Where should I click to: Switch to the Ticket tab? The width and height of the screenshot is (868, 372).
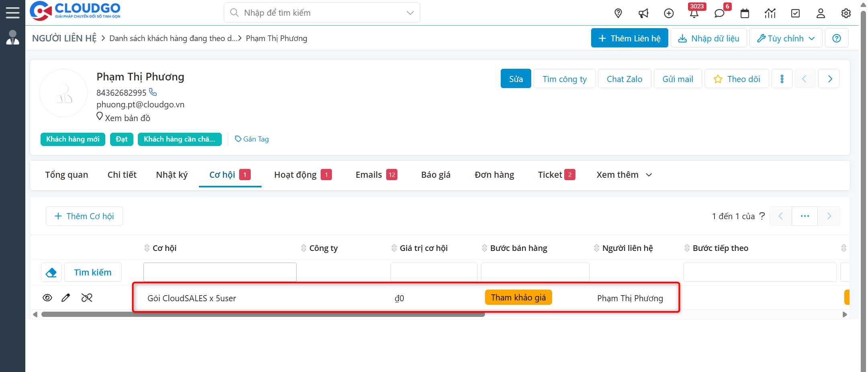coord(550,175)
